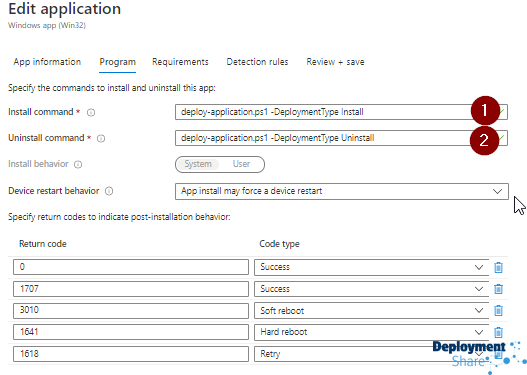
Task: Open the Review + save tab
Action: (335, 62)
